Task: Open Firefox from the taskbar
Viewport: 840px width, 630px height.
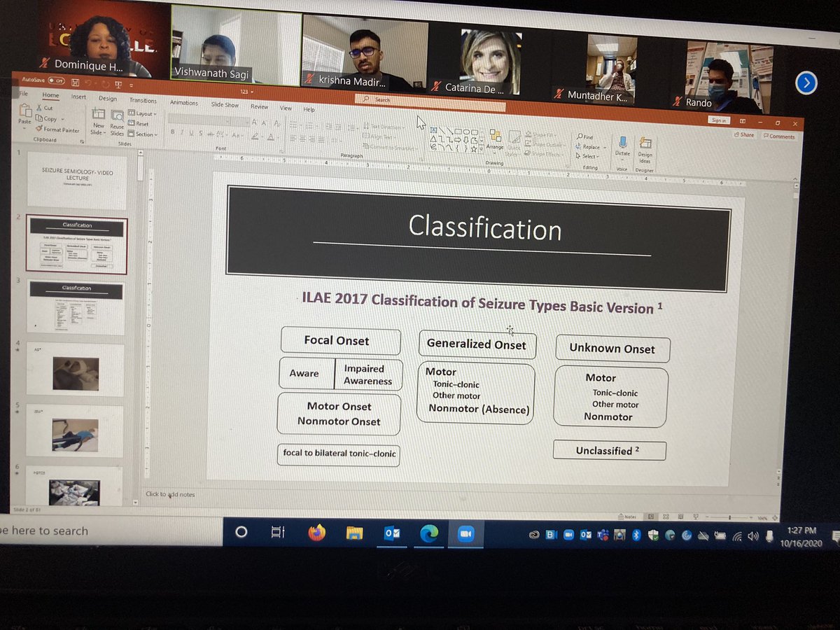Action: [316, 533]
